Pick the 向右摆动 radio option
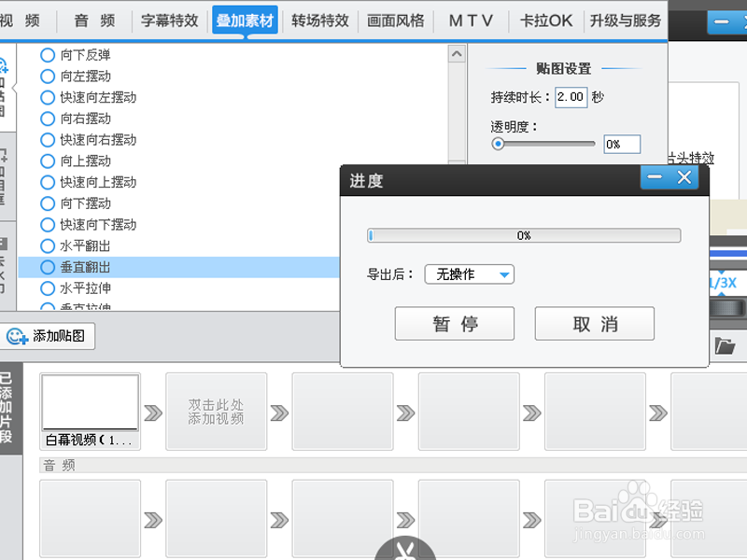The image size is (747, 560). (x=48, y=119)
